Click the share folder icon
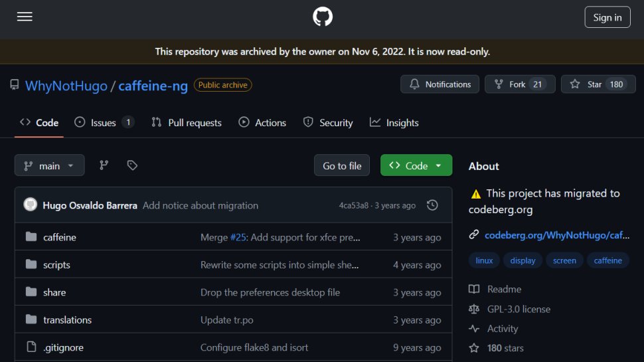 pos(31,292)
